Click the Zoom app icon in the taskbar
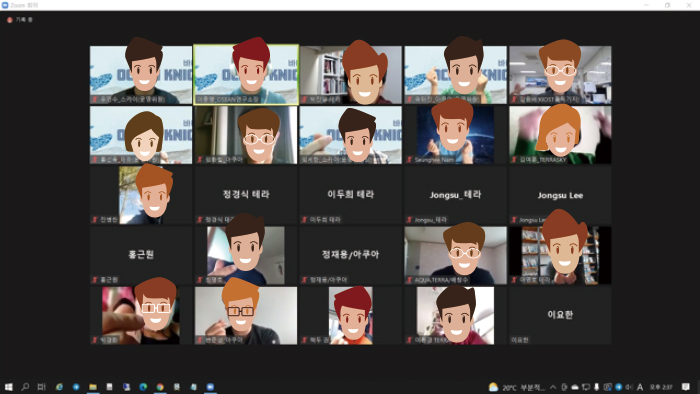Image resolution: width=700 pixels, height=394 pixels. pos(210,387)
